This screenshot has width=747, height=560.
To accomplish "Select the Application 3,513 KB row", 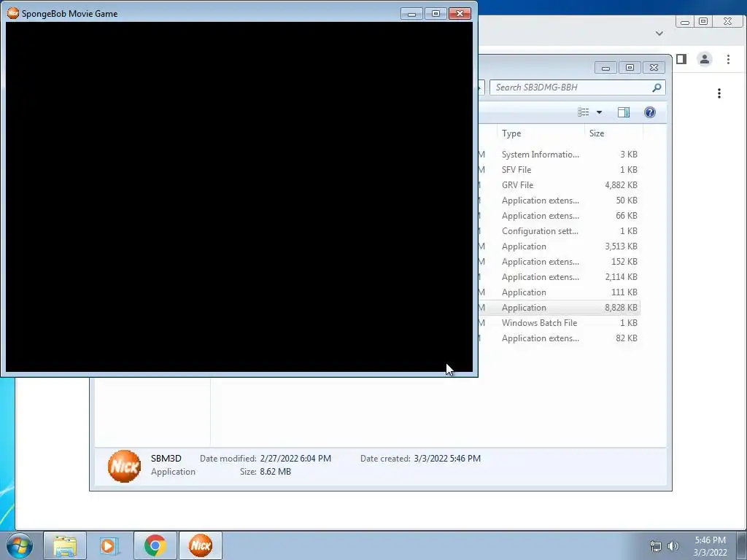I will tap(558, 246).
